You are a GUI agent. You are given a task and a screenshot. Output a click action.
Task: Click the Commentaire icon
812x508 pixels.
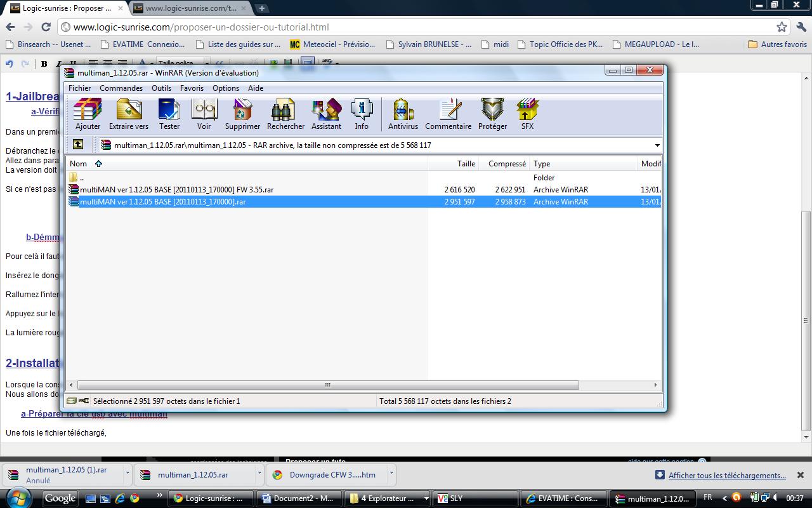448,114
